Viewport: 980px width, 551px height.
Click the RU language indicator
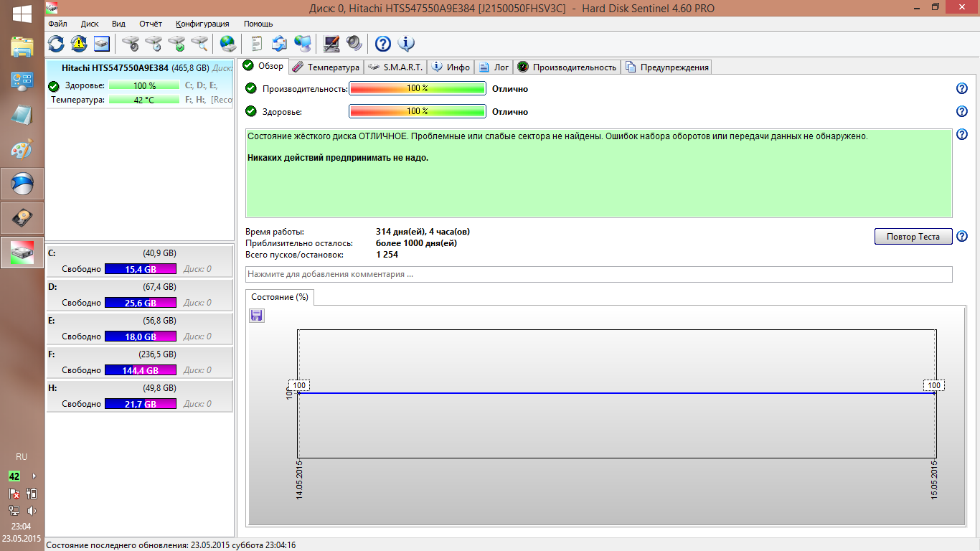click(x=22, y=457)
